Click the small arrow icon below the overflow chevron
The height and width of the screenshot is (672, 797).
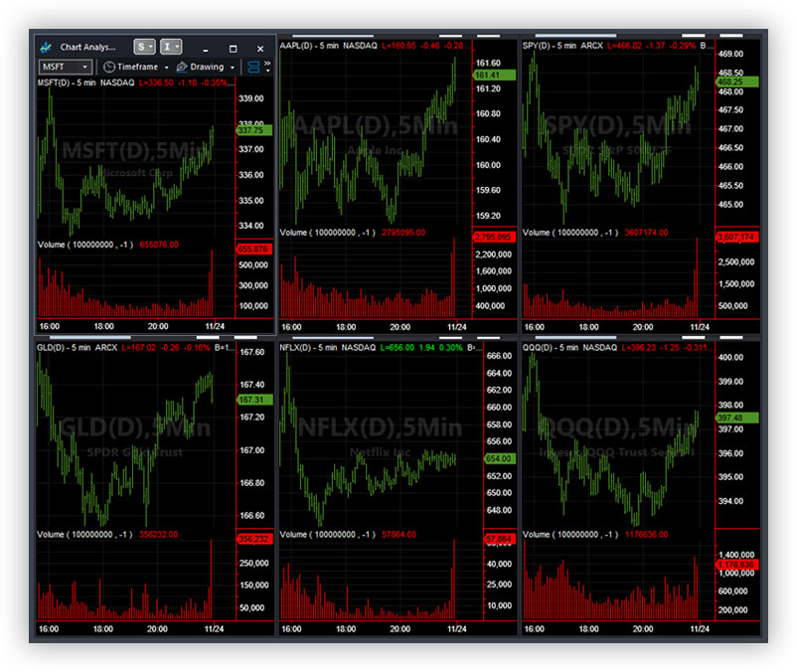click(x=266, y=72)
